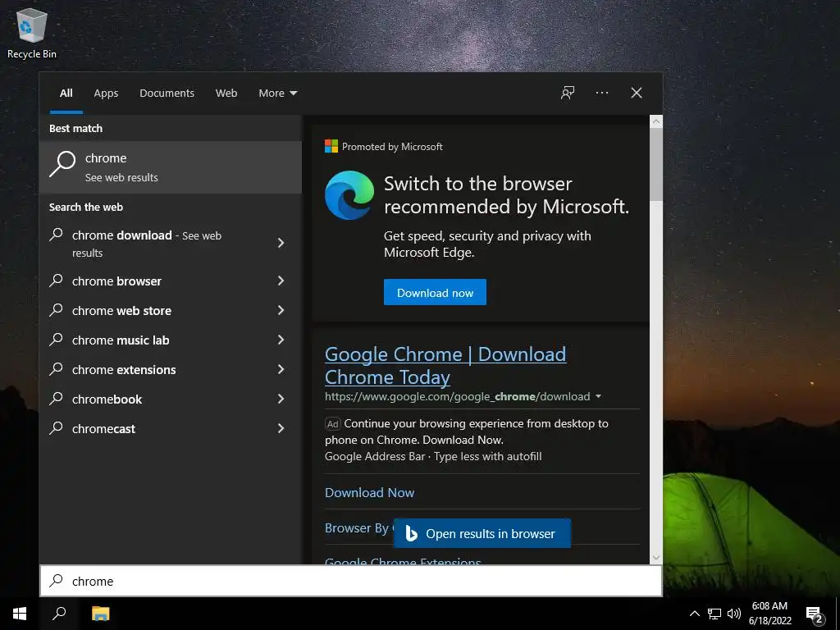This screenshot has height=630, width=840.
Task: Click scrollbar down arrow in preview pane
Action: (x=655, y=557)
